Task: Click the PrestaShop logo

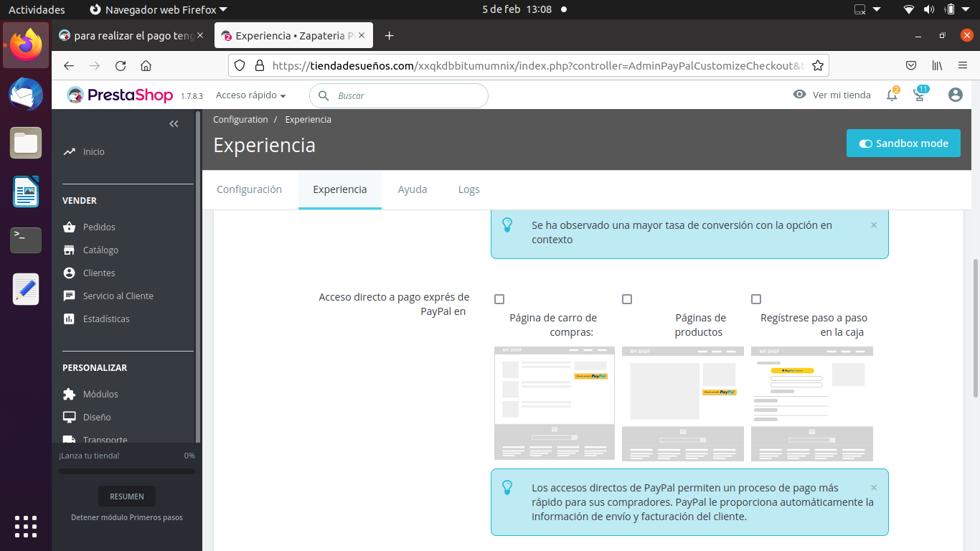Action: [120, 95]
